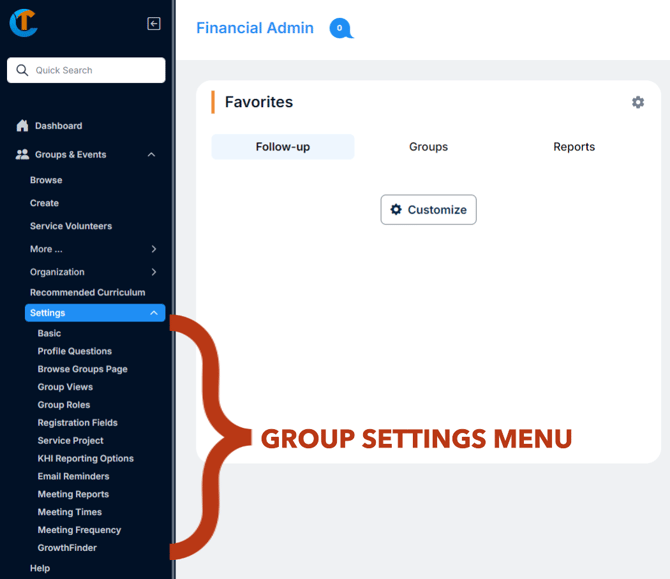
Task: Expand the More ... submenu
Action: click(153, 249)
